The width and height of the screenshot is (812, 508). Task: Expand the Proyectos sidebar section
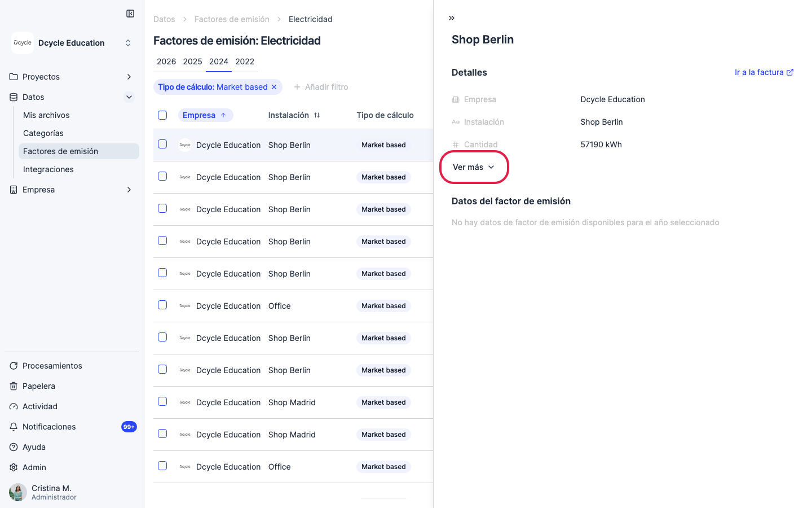pos(72,77)
